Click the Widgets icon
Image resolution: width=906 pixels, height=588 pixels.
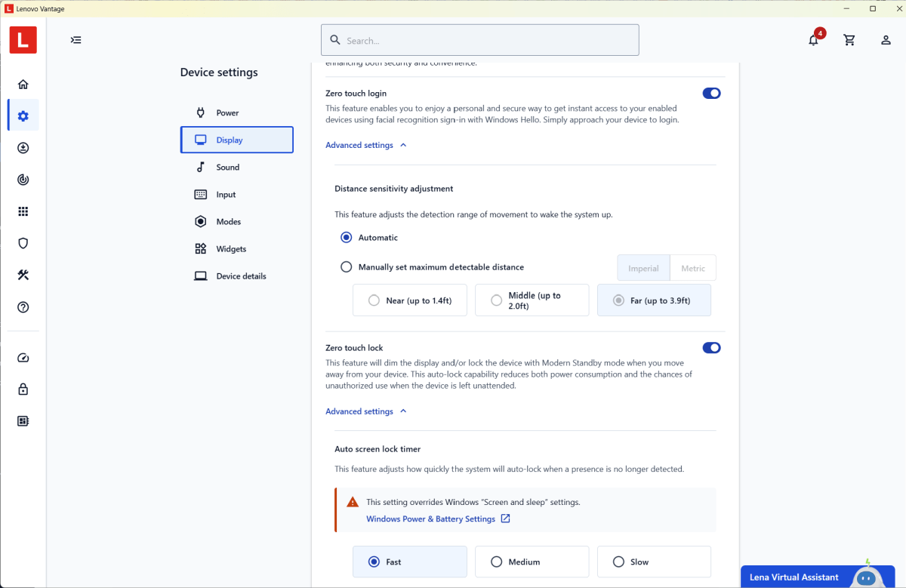pos(201,248)
